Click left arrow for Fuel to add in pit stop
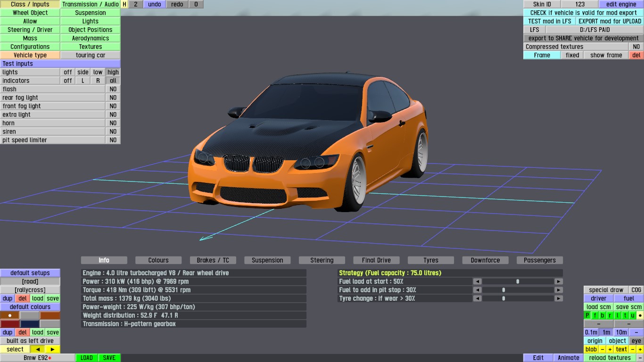Screen dimensions: 644x362 (x=477, y=290)
